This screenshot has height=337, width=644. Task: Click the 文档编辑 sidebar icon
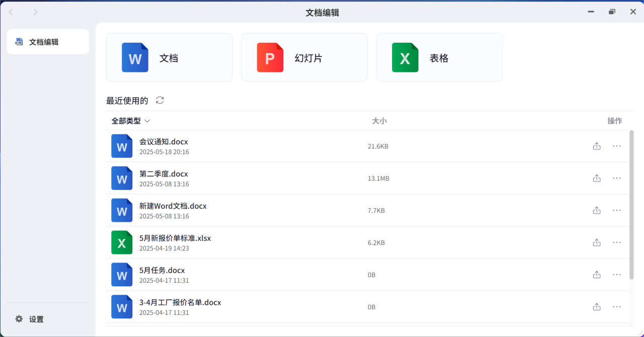19,42
